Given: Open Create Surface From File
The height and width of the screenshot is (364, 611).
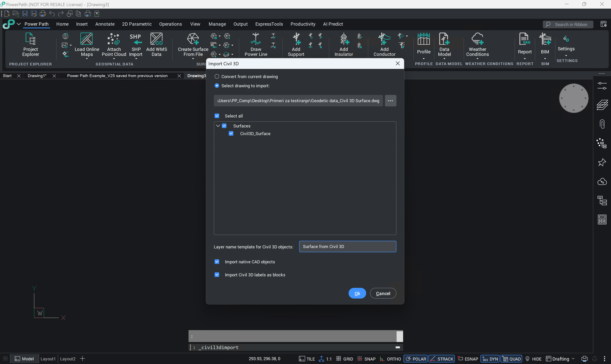Looking at the screenshot, I should tap(193, 44).
